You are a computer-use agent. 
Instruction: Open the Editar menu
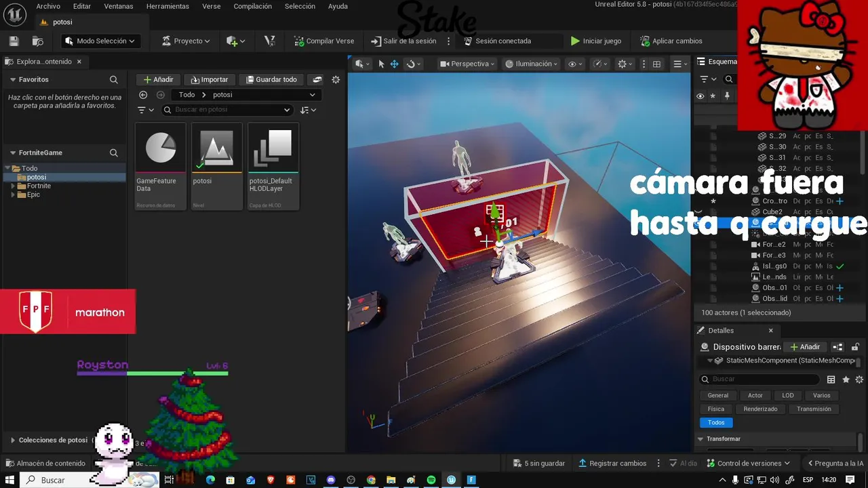(82, 6)
